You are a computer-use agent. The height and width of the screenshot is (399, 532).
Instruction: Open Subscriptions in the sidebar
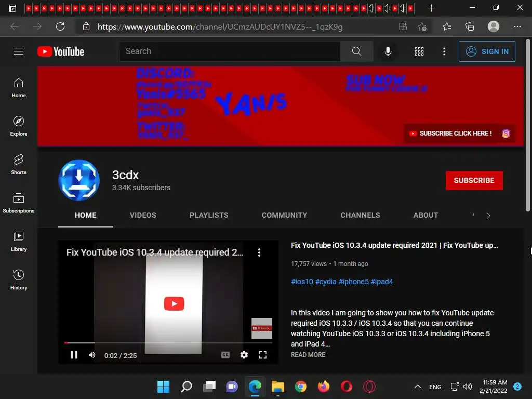tap(19, 203)
